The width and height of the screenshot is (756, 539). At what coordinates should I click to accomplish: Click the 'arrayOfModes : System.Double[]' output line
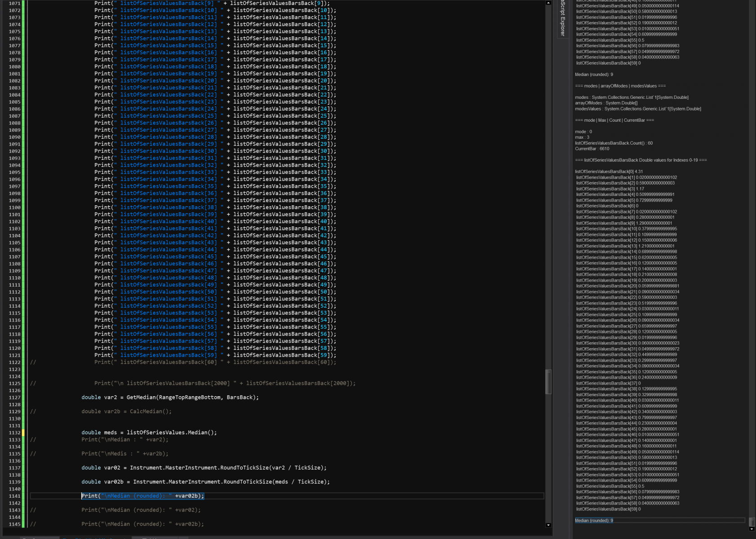coord(606,103)
